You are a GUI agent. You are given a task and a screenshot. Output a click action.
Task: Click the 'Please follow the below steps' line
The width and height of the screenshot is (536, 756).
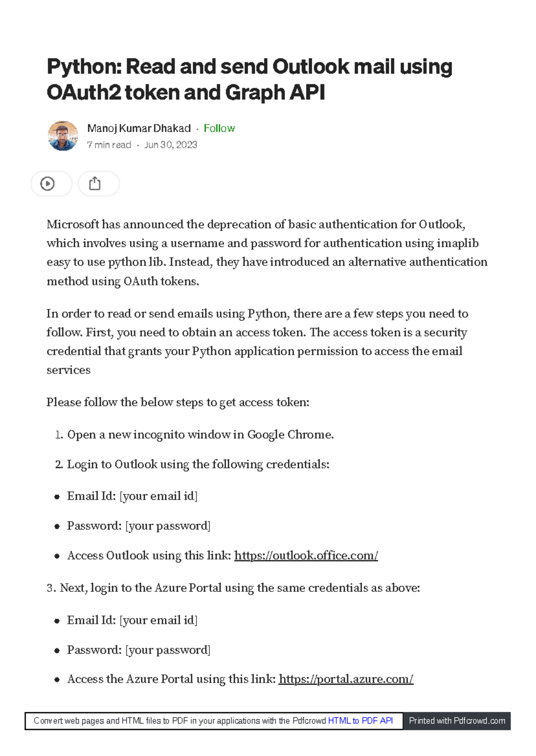click(178, 403)
